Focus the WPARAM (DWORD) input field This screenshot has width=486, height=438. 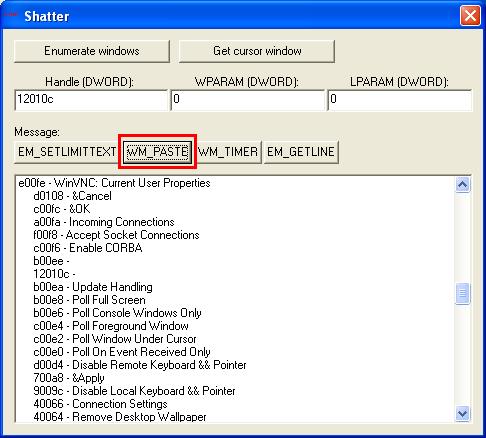(x=247, y=100)
